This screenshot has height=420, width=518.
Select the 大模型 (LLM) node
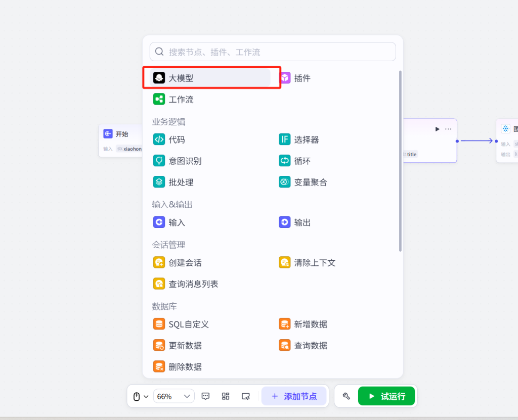pyautogui.click(x=181, y=78)
